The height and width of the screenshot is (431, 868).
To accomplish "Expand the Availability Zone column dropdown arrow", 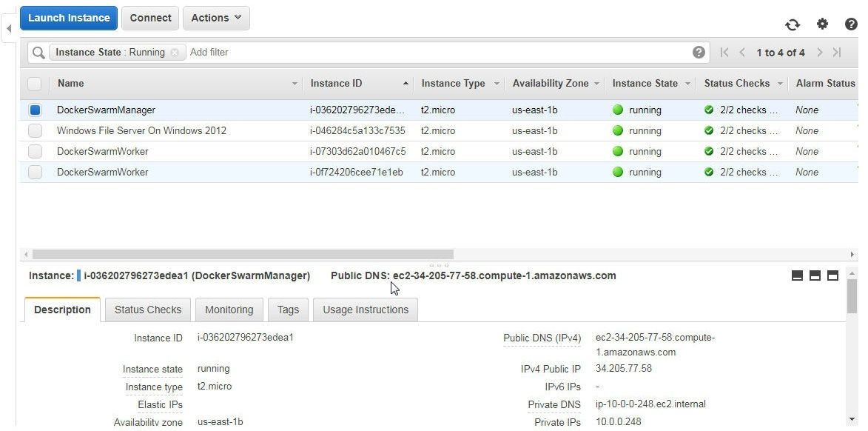I will point(596,84).
